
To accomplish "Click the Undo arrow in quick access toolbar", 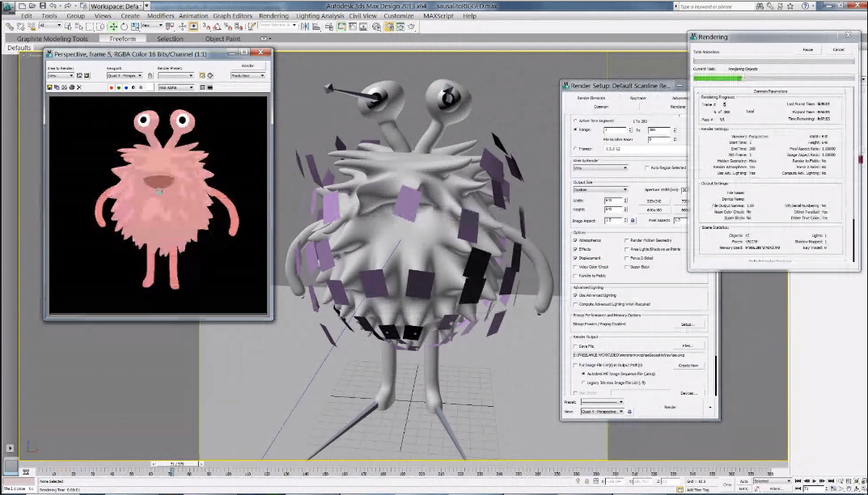I will (51, 6).
